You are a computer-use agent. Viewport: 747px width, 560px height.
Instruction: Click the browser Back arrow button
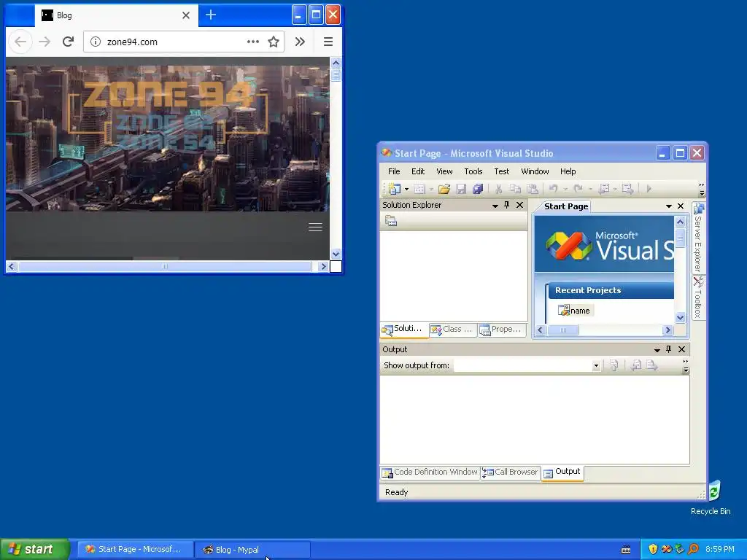20,42
